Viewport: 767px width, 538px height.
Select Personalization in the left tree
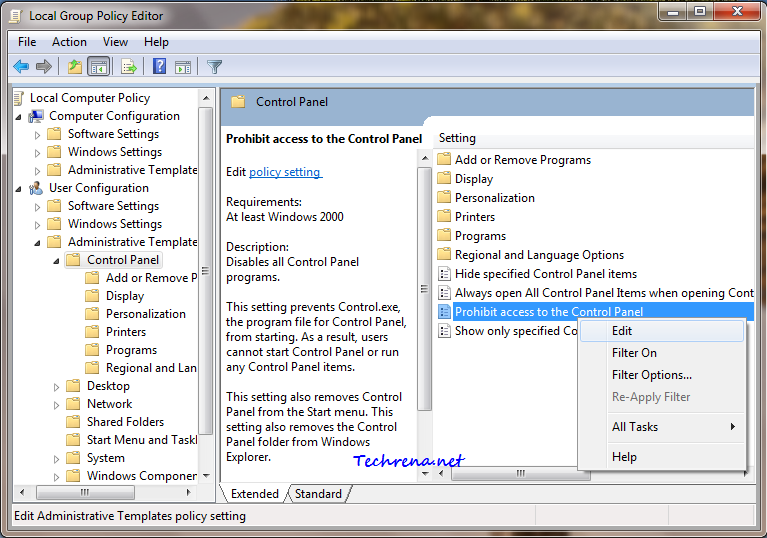tap(146, 314)
